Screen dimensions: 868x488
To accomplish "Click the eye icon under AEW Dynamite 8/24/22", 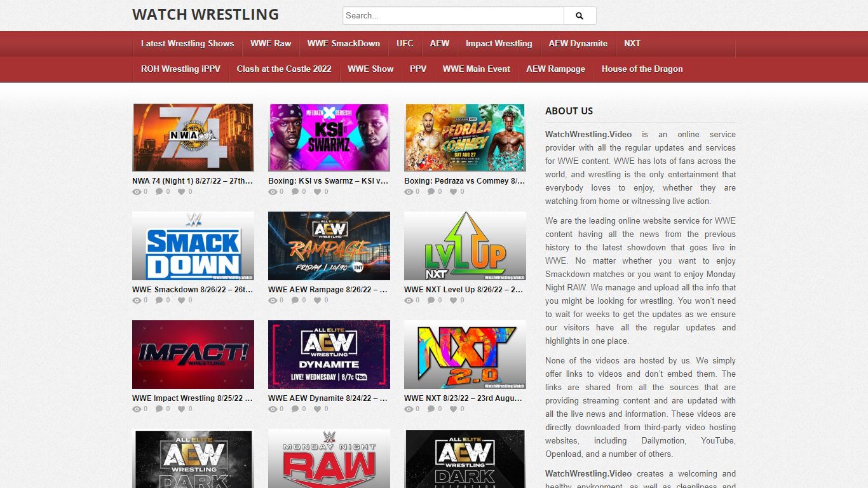I will coord(273,409).
